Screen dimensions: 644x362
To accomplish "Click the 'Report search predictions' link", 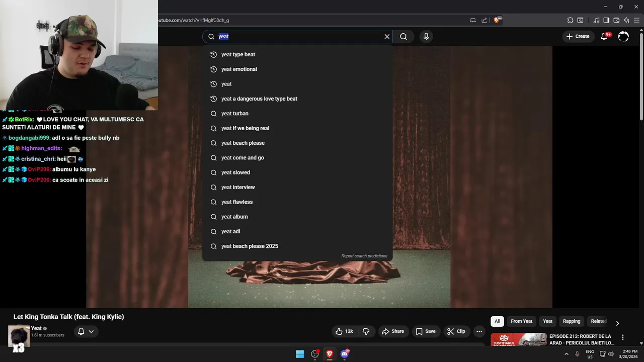I will pyautogui.click(x=364, y=256).
